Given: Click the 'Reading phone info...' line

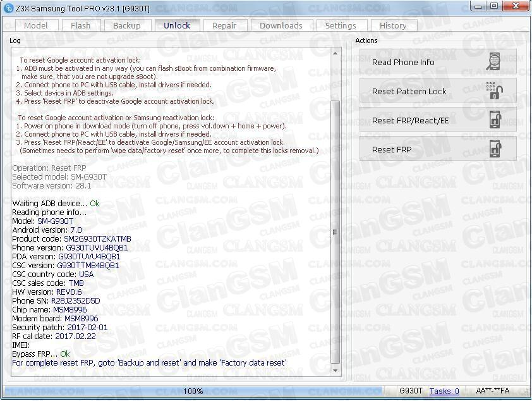Looking at the screenshot, I should (49, 213).
